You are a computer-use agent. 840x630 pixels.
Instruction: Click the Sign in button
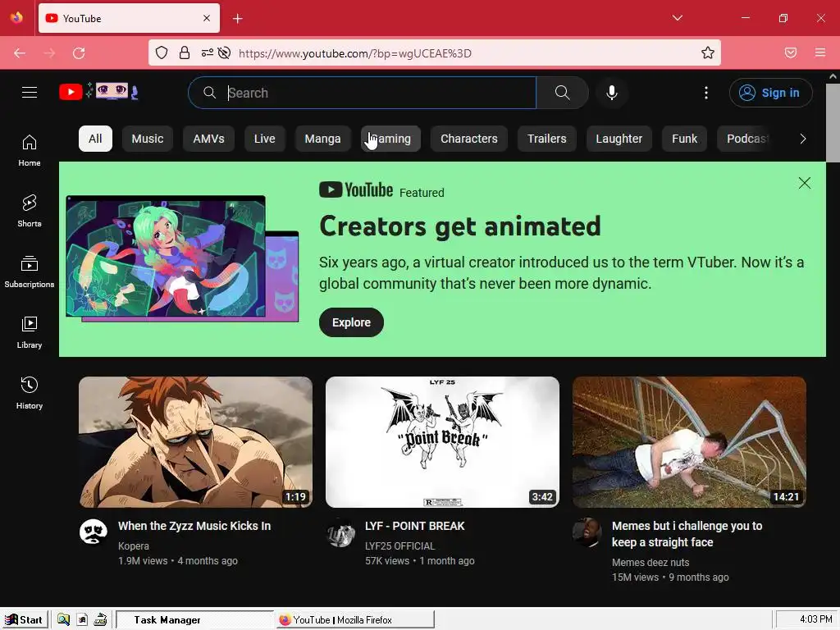(x=771, y=93)
